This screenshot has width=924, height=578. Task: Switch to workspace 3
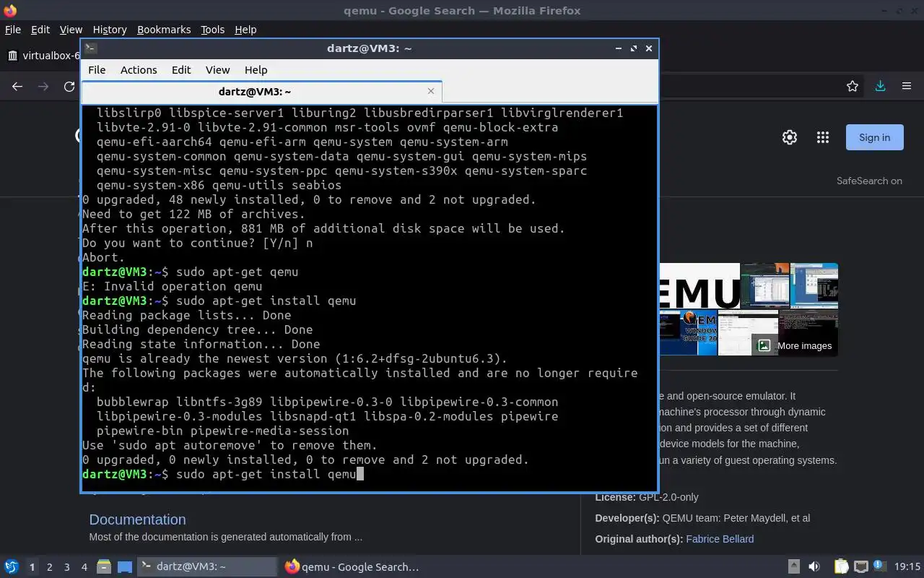66,567
